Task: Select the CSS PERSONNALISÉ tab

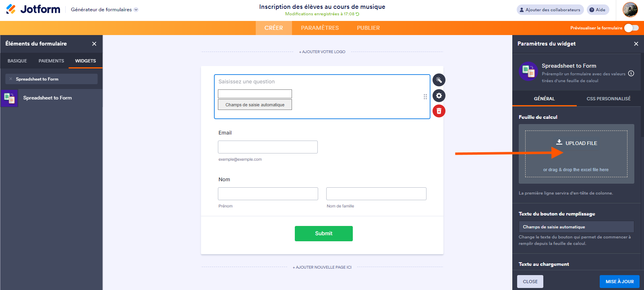Action: coord(608,99)
